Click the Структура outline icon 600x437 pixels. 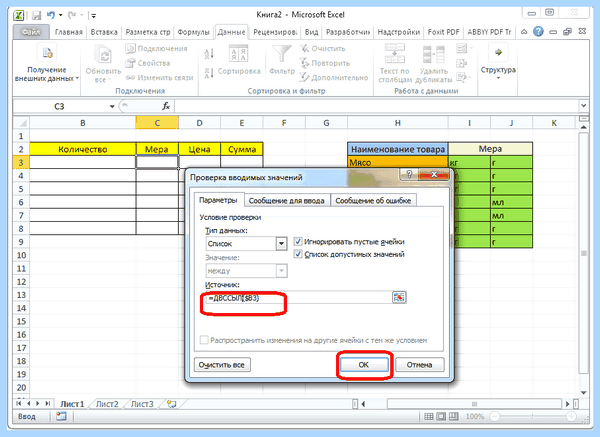click(x=498, y=53)
